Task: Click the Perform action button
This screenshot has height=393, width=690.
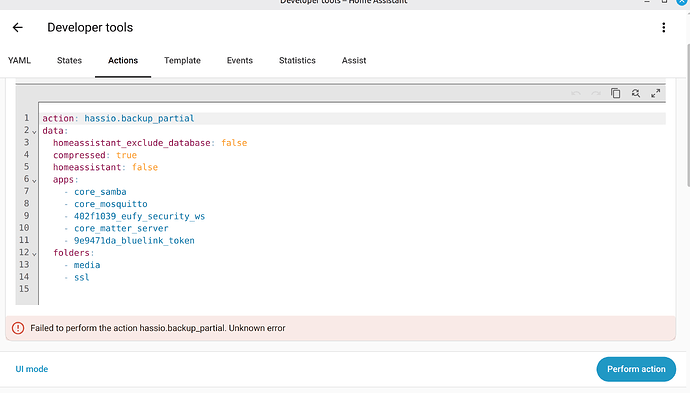Action: 636,369
